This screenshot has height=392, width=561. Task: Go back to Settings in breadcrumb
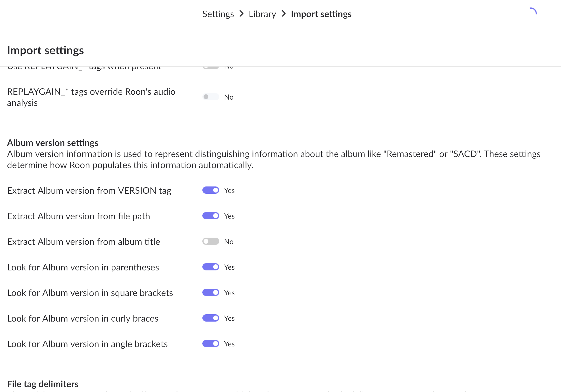pos(218,14)
